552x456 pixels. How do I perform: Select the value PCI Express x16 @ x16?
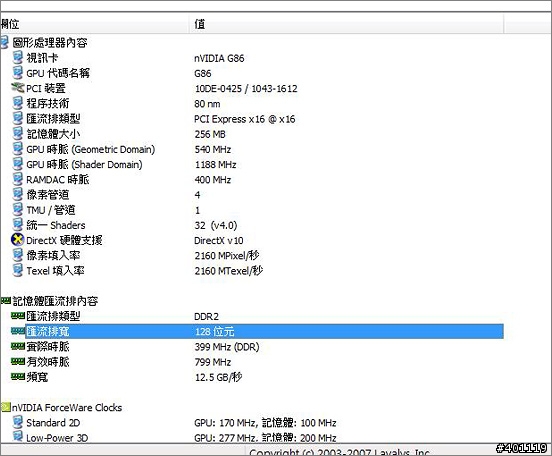[245, 119]
